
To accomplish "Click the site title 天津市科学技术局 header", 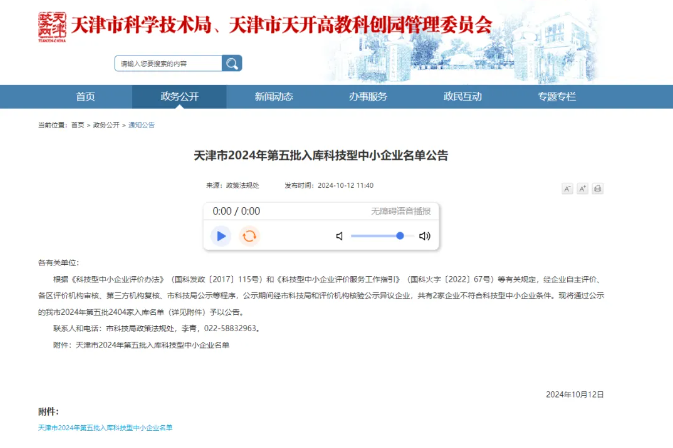I will (x=281, y=25).
